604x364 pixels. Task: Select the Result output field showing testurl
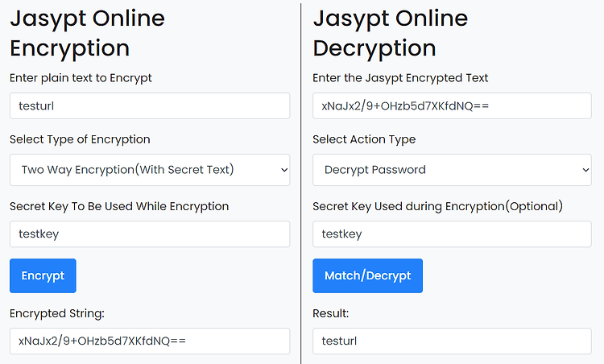[x=452, y=341]
